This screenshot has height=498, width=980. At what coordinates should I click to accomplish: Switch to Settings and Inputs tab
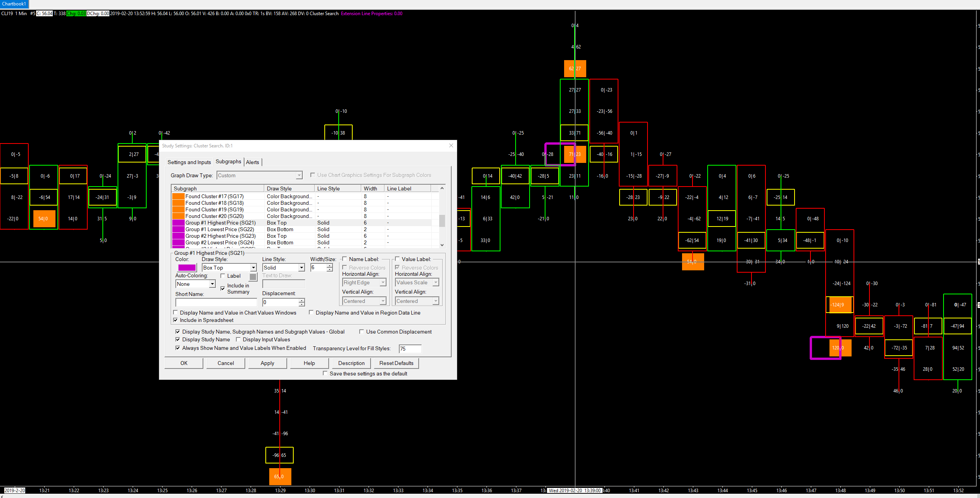coord(189,162)
